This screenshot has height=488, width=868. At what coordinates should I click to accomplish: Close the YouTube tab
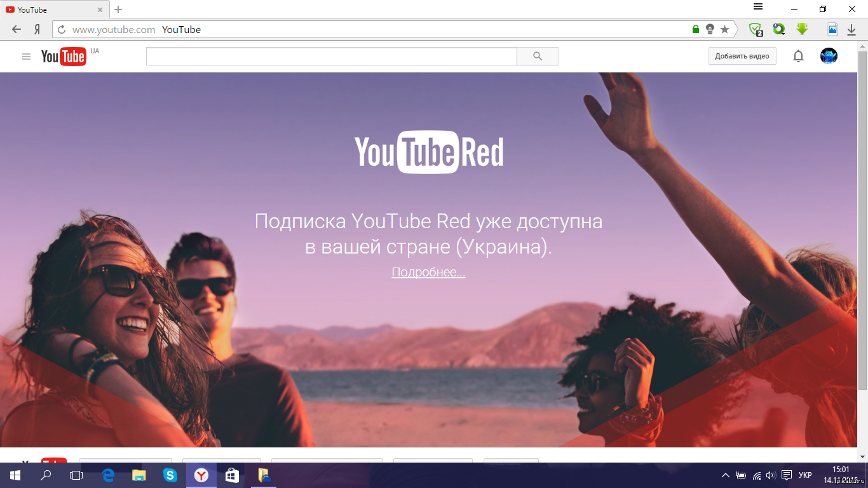pos(100,10)
